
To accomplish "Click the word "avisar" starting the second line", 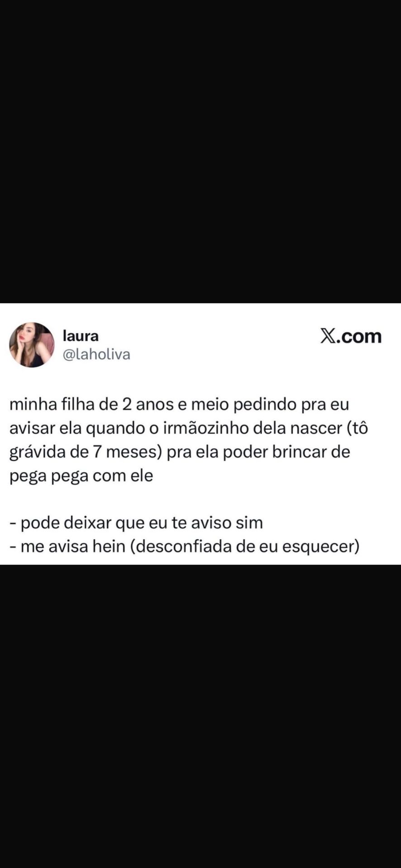I will pos(32,428).
